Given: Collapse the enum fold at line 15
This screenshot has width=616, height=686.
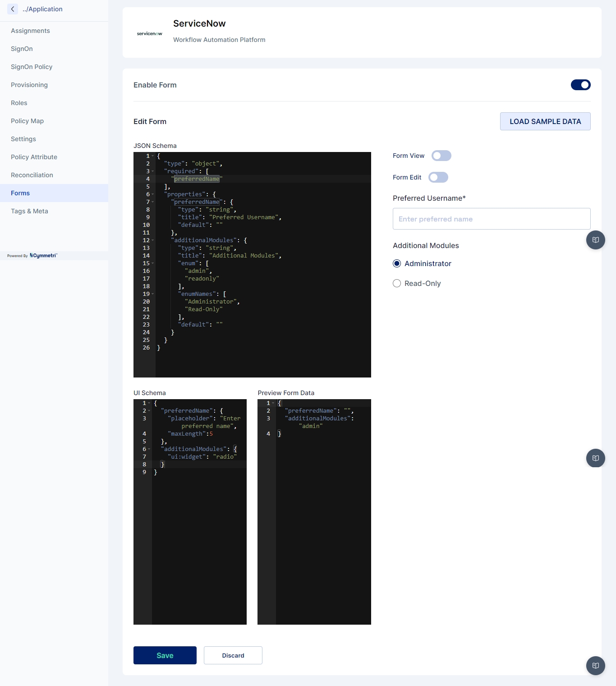Looking at the screenshot, I should (153, 263).
